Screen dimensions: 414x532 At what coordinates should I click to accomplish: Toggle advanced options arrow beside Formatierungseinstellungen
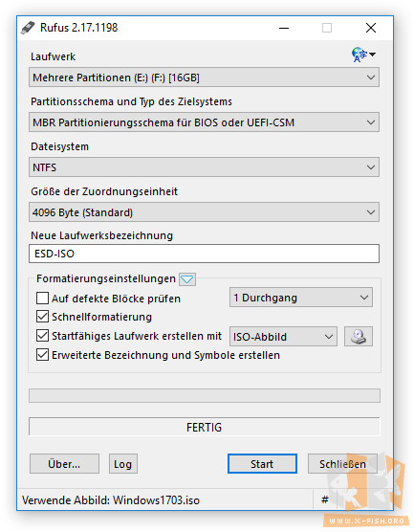pos(187,279)
